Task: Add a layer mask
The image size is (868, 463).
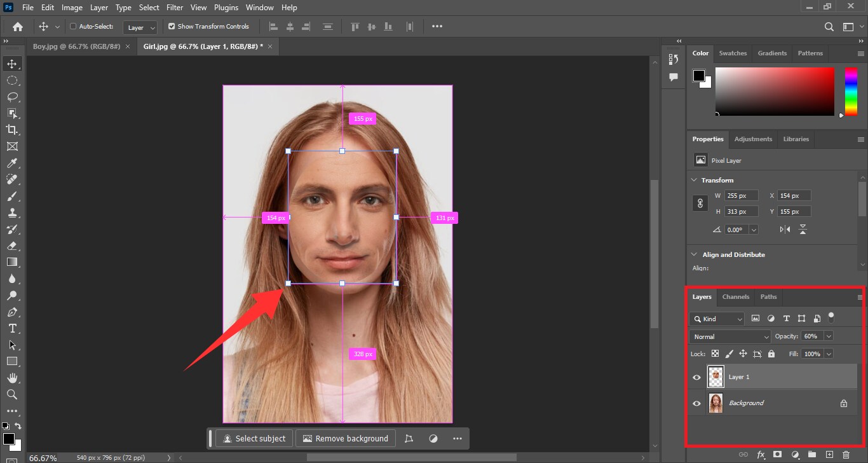Action: tap(777, 455)
